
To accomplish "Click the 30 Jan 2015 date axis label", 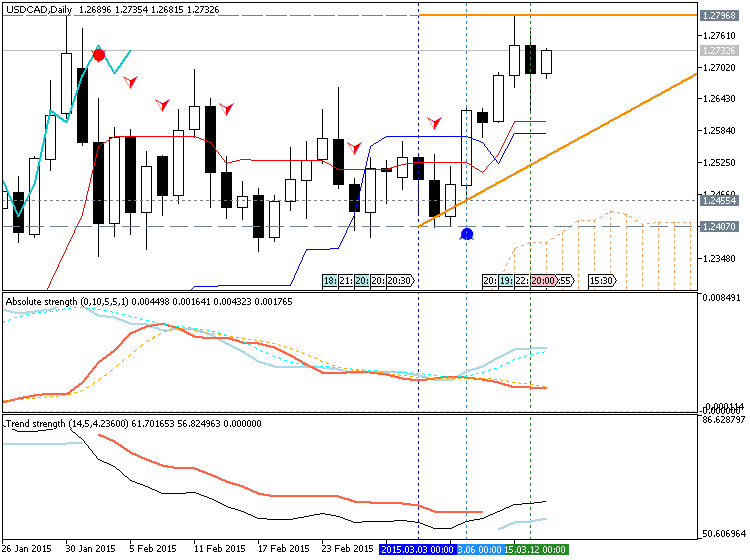I will (90, 549).
